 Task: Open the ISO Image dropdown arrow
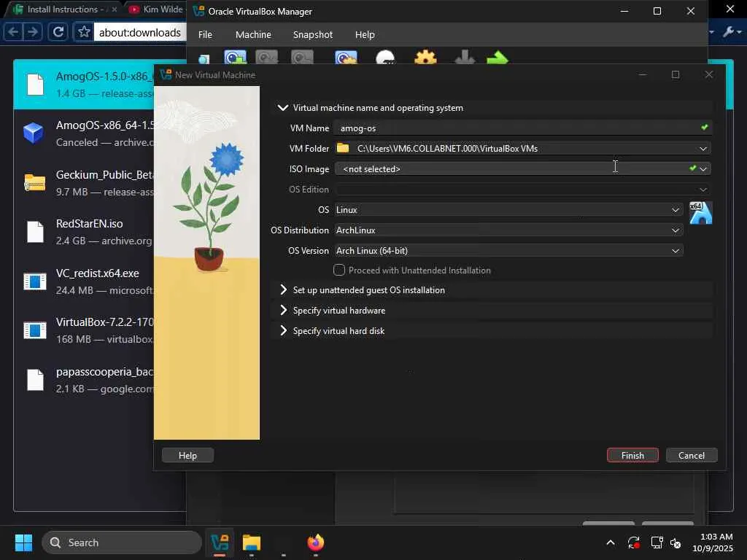[x=703, y=169]
